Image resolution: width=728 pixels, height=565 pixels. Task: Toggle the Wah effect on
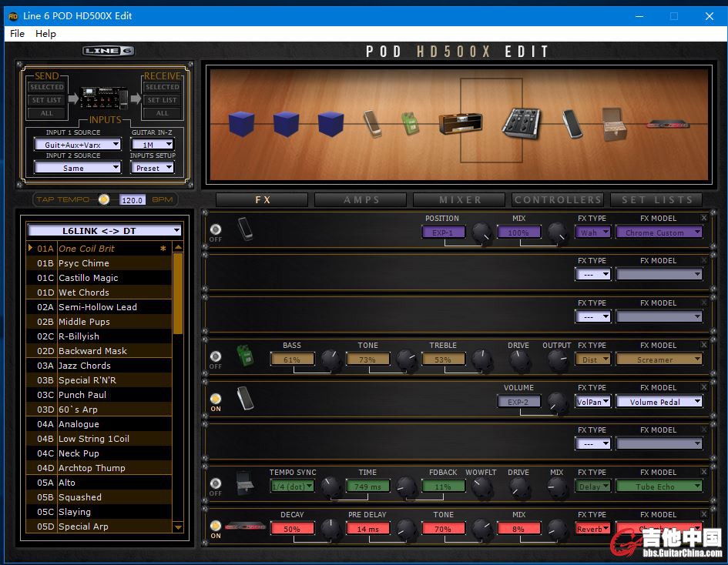(216, 229)
